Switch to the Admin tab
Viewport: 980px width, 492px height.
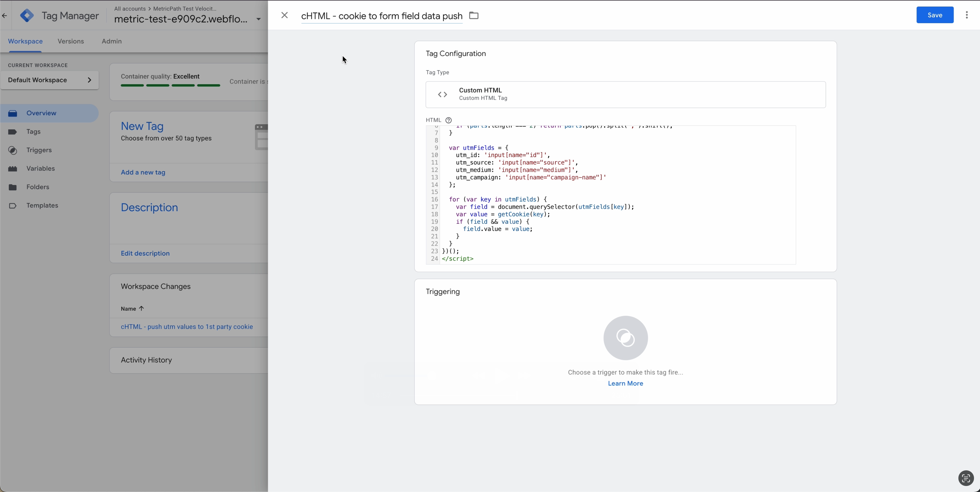click(x=111, y=41)
